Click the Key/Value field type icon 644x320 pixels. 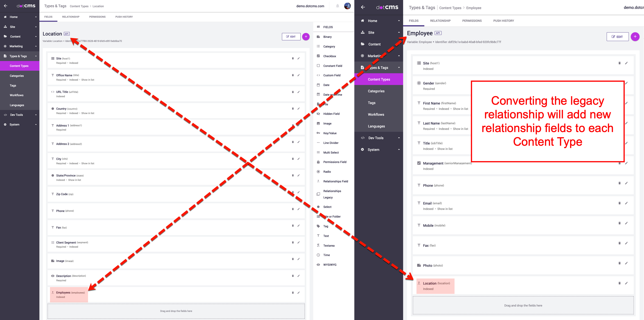click(319, 133)
